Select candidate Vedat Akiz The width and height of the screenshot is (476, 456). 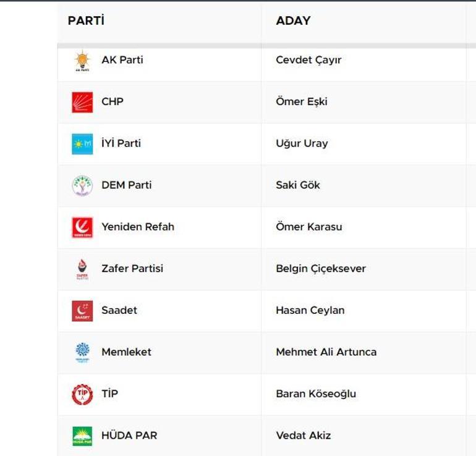tap(304, 436)
